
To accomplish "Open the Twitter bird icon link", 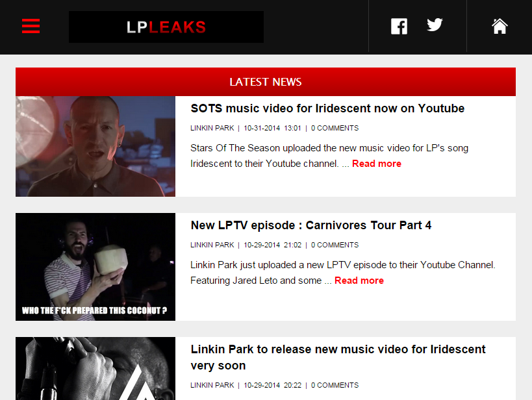I will click(435, 25).
